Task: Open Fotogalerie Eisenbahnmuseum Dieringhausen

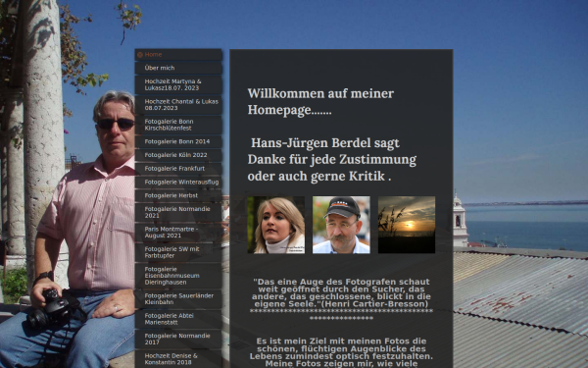Action: coord(178,276)
